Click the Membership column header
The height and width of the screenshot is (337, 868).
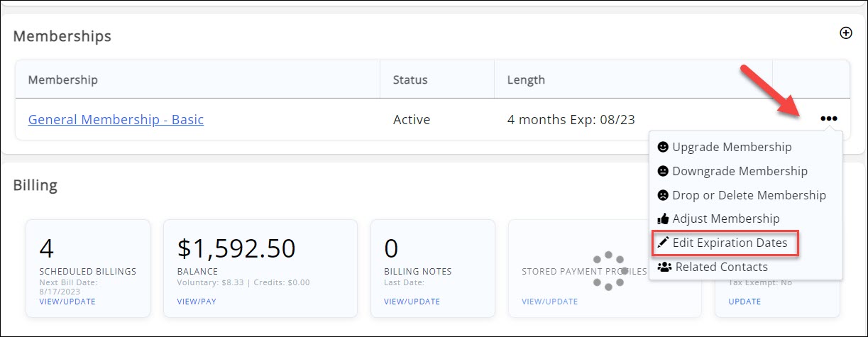(x=62, y=79)
